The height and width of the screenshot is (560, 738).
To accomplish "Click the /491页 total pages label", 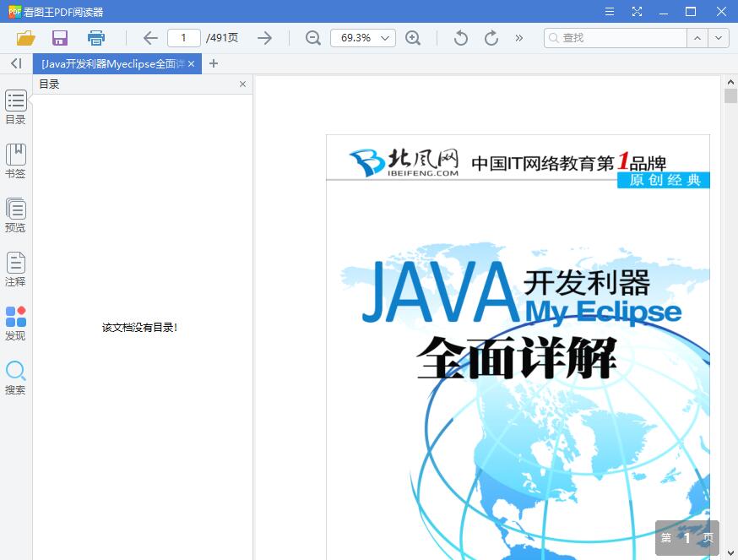I will click(222, 38).
